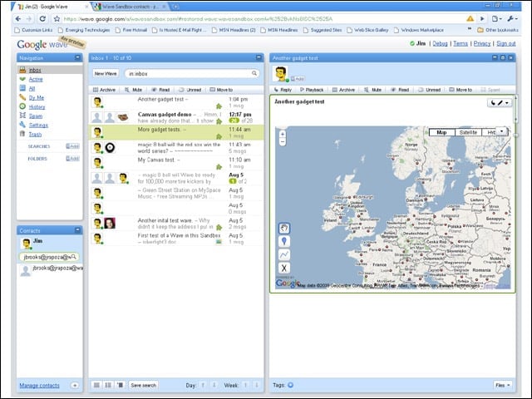Click the in:inbox search field
The image size is (532, 399).
point(192,73)
